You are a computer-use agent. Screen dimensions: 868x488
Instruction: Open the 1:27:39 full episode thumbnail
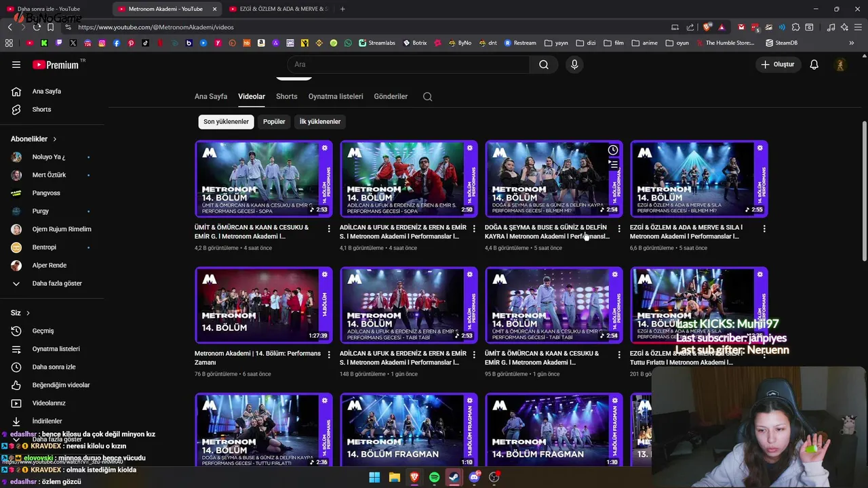pyautogui.click(x=264, y=305)
